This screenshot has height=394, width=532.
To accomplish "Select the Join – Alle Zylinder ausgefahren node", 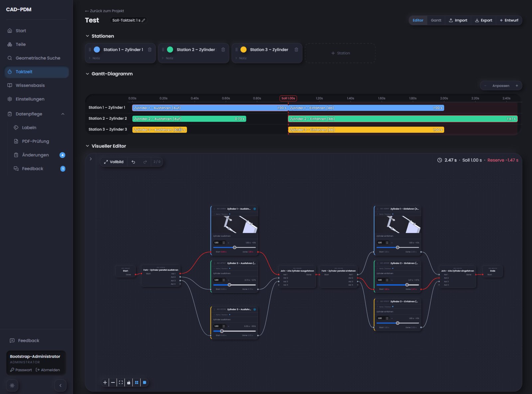I will click(297, 277).
